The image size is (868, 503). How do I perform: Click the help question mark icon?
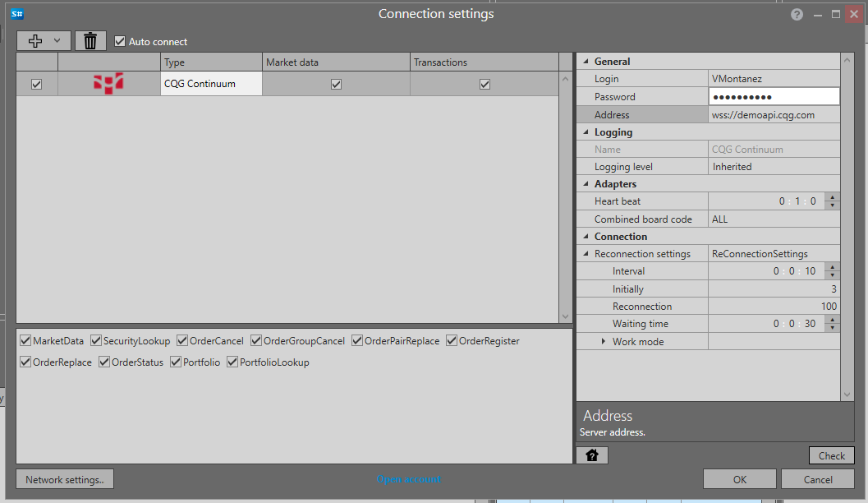click(796, 15)
